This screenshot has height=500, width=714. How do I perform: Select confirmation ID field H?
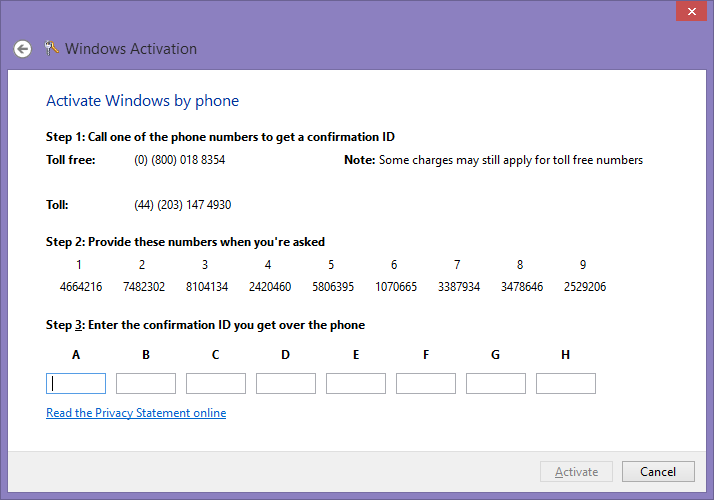(566, 383)
